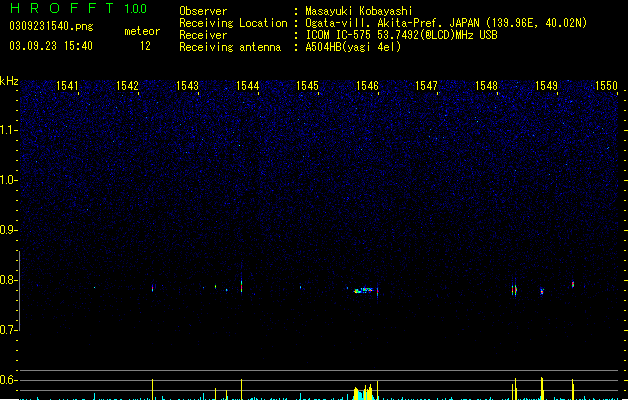Click the 1548 time axis label
This screenshot has width=629, height=400.
point(486,86)
